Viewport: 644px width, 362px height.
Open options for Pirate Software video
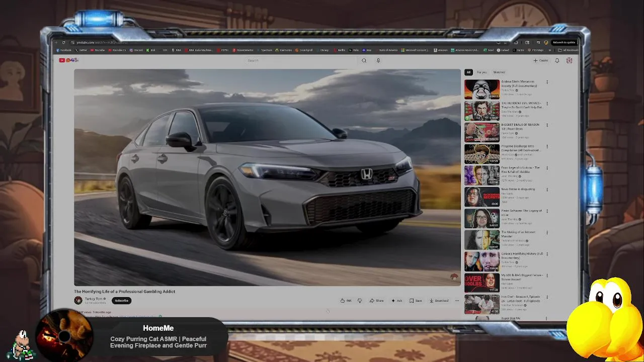pos(547,212)
